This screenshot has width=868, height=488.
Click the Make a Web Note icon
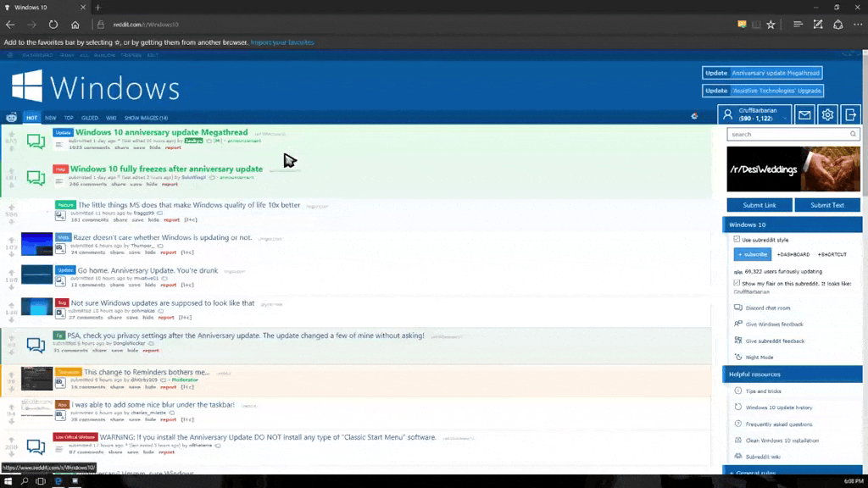point(817,25)
